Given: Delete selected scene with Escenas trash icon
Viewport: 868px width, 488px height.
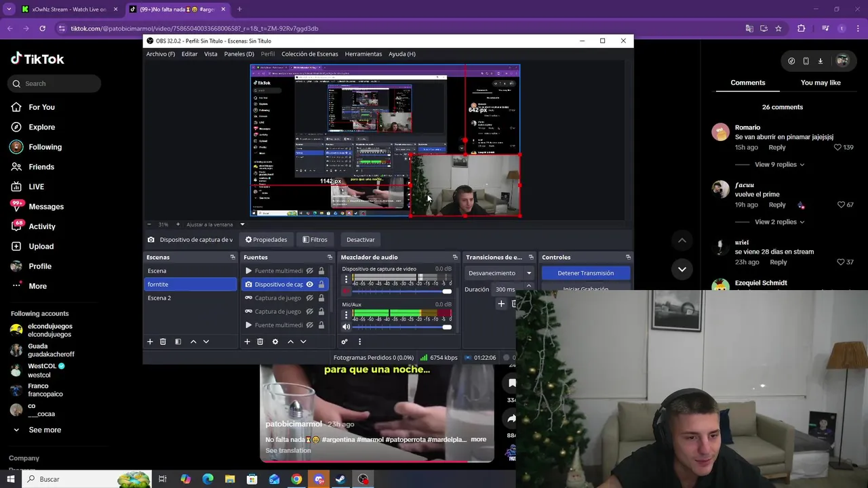Looking at the screenshot, I should click(163, 342).
